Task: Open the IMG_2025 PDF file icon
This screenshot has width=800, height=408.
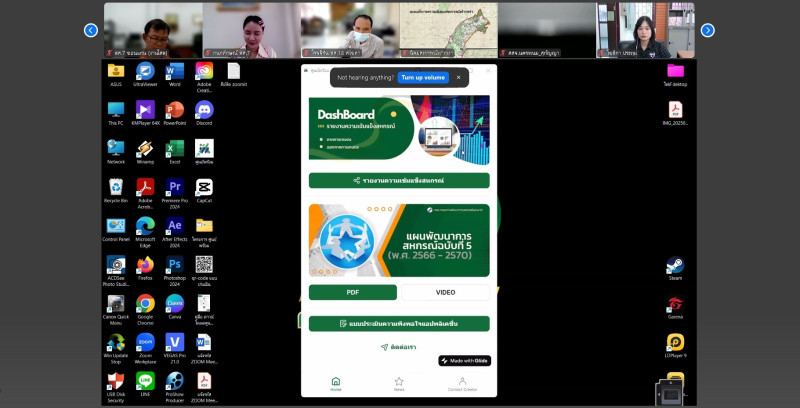Action: pos(676,110)
